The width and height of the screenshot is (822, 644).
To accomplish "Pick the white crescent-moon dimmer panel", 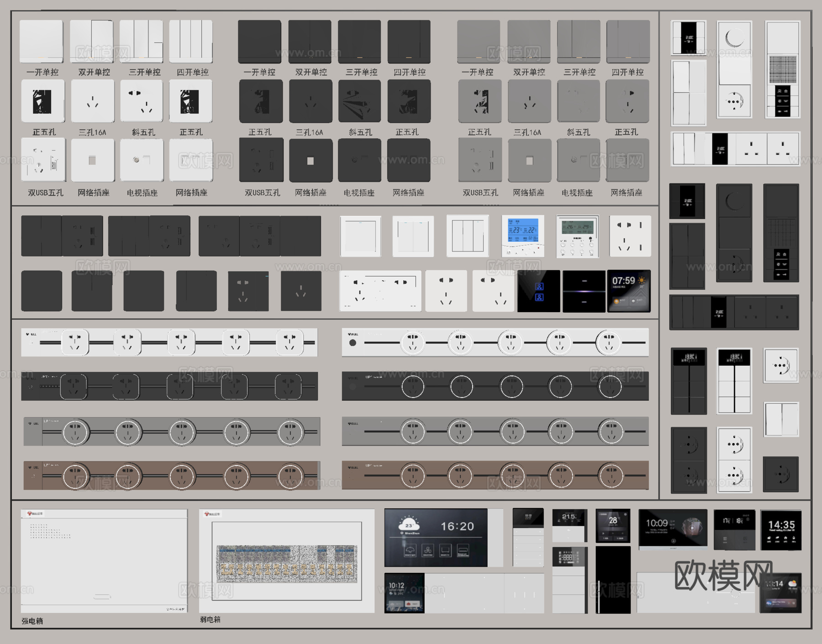I will click(x=734, y=69).
